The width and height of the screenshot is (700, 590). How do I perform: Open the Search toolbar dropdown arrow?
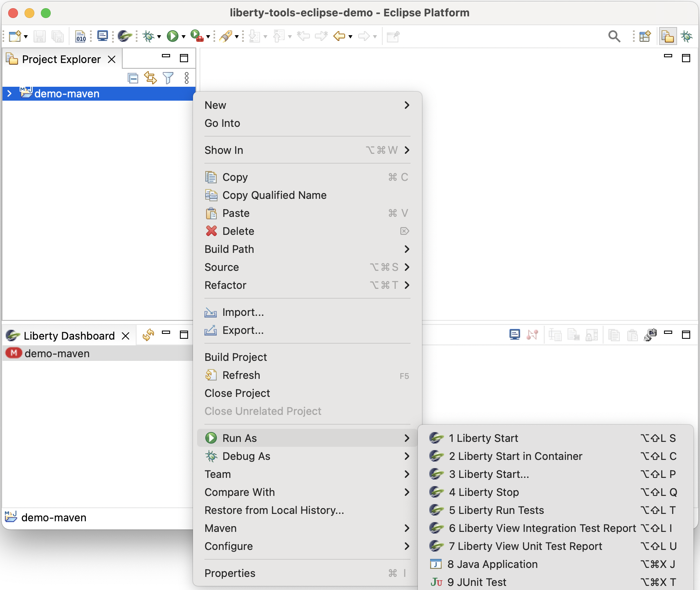237,37
